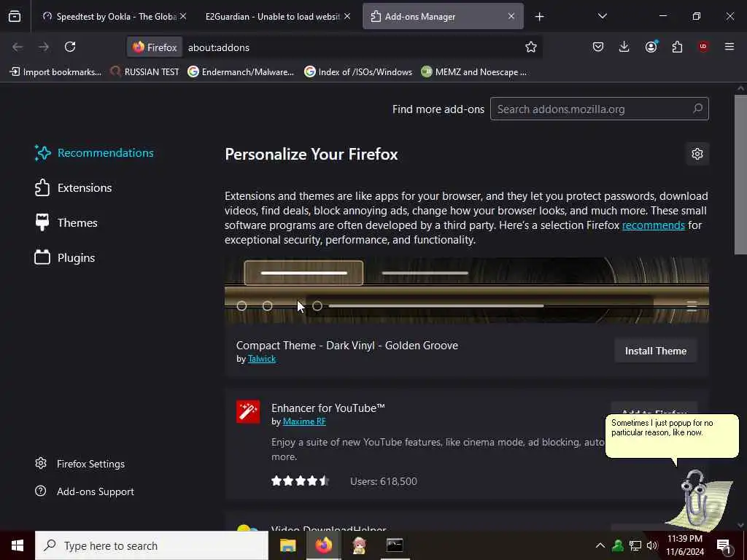Open File Explorer from taskbar
The width and height of the screenshot is (747, 560).
coord(287,545)
